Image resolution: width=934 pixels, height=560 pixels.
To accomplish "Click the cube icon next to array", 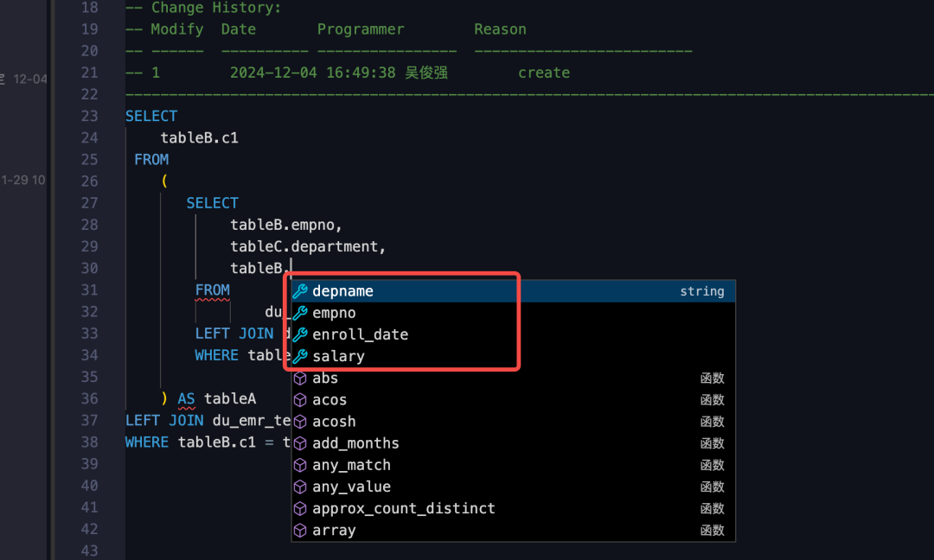I will coord(300,530).
